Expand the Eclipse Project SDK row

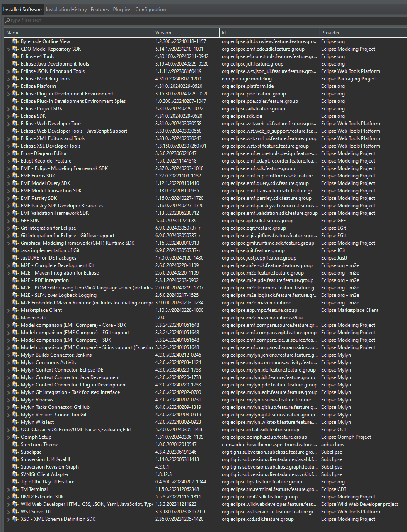point(8,109)
